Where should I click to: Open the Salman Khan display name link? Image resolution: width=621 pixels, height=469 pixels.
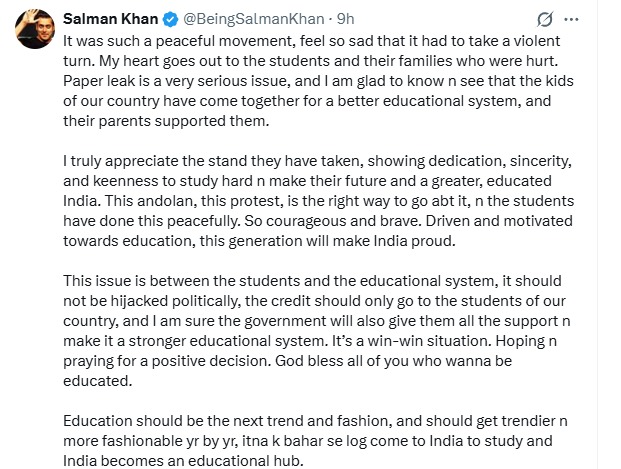point(110,19)
